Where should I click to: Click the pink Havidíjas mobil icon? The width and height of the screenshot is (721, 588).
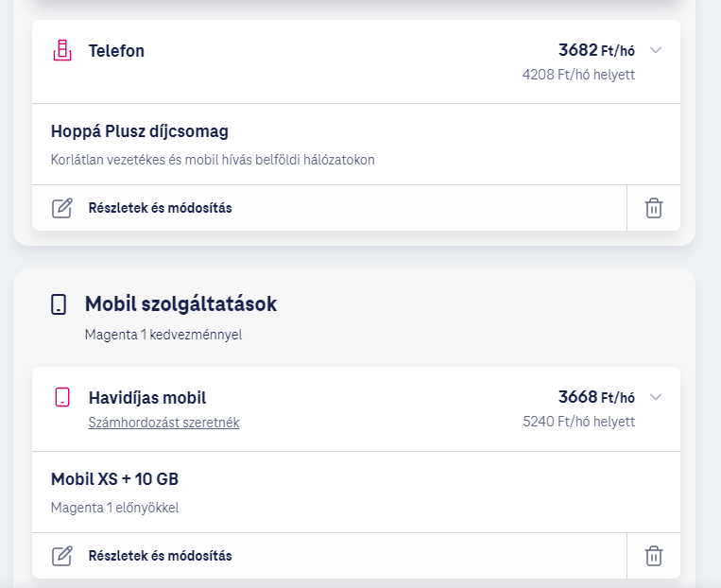(62, 398)
